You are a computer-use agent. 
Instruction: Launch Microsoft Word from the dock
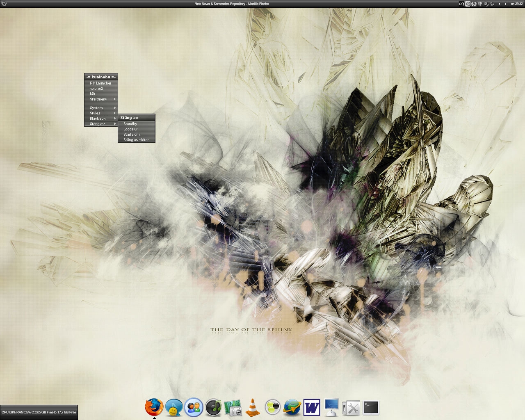(x=312, y=407)
